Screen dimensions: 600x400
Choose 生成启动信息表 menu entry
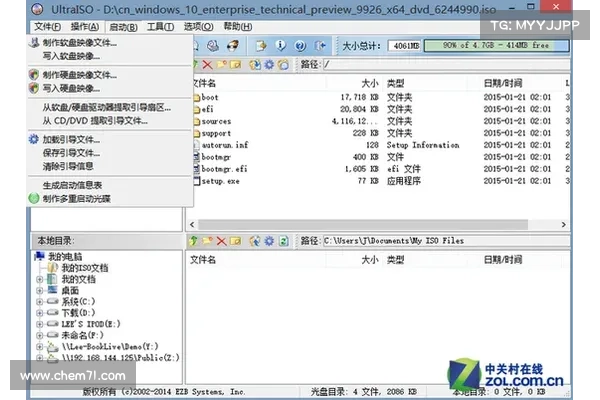click(110, 185)
